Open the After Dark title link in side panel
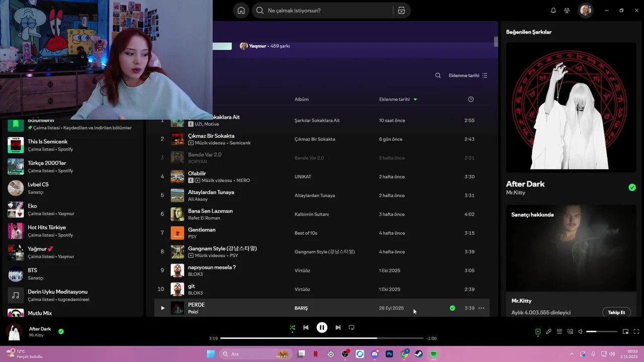 525,184
